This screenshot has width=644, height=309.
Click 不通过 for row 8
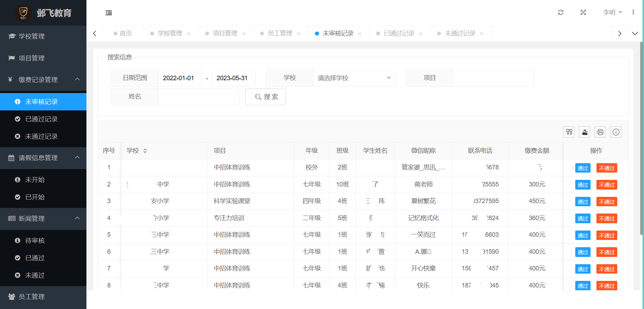click(x=607, y=286)
